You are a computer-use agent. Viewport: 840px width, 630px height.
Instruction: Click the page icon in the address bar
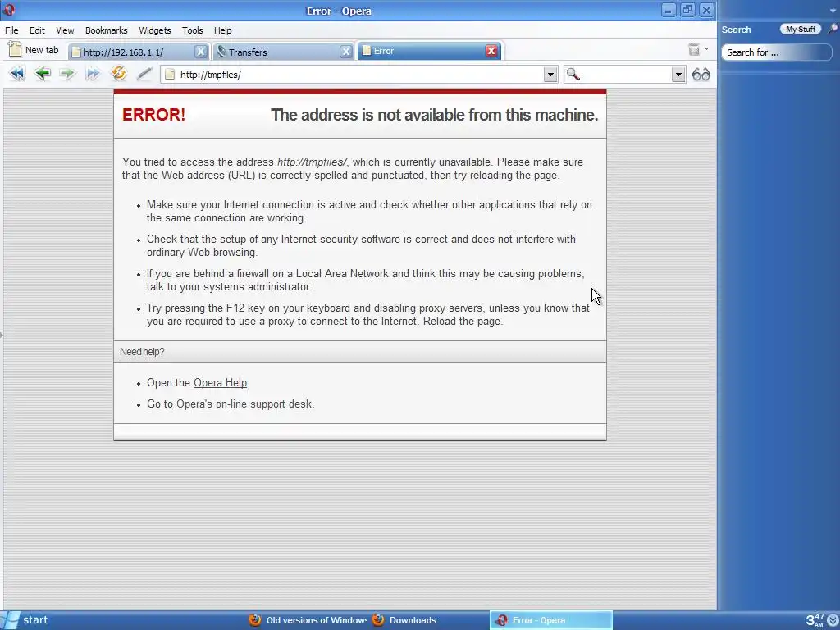point(170,75)
